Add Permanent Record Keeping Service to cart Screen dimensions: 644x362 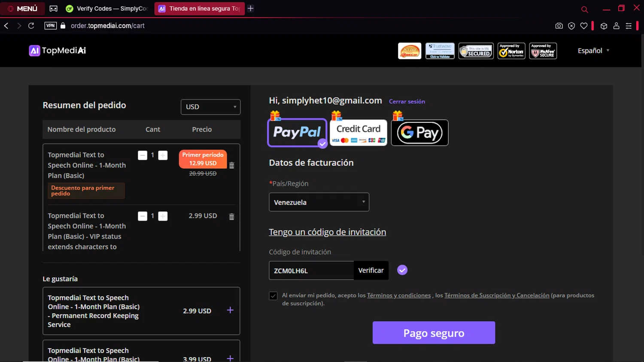[x=230, y=310]
